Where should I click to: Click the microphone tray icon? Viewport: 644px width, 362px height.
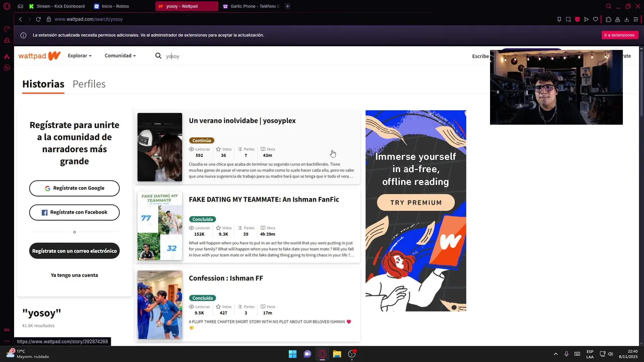[x=567, y=354]
